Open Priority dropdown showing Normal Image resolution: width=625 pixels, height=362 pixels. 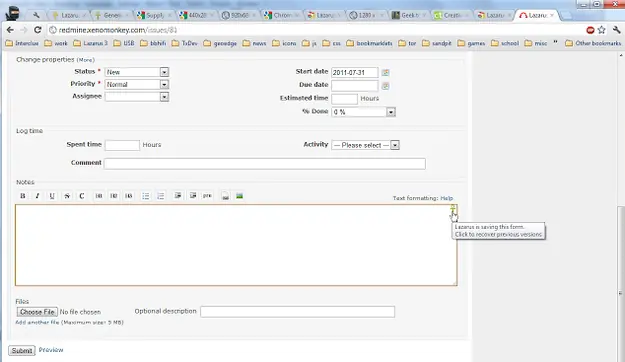point(137,85)
